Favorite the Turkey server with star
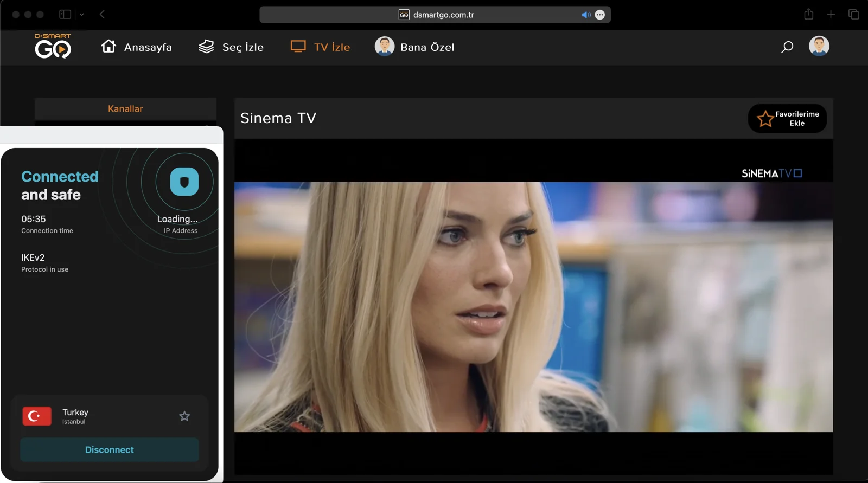This screenshot has height=483, width=868. click(x=184, y=416)
